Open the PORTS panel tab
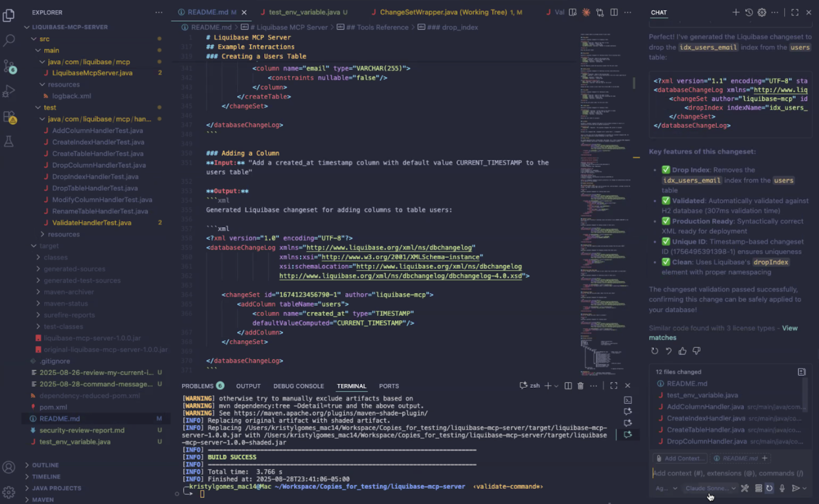Viewport: 819px width, 504px height. pos(389,386)
